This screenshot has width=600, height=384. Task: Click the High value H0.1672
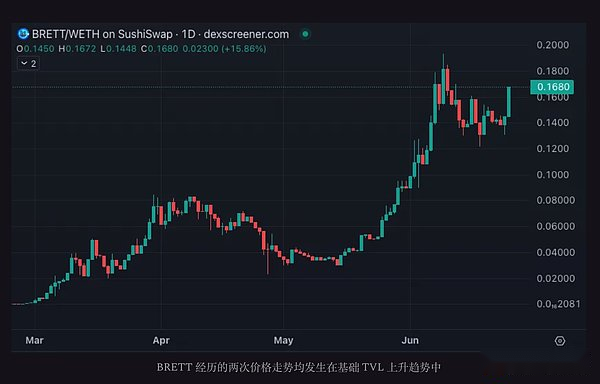click(x=77, y=49)
